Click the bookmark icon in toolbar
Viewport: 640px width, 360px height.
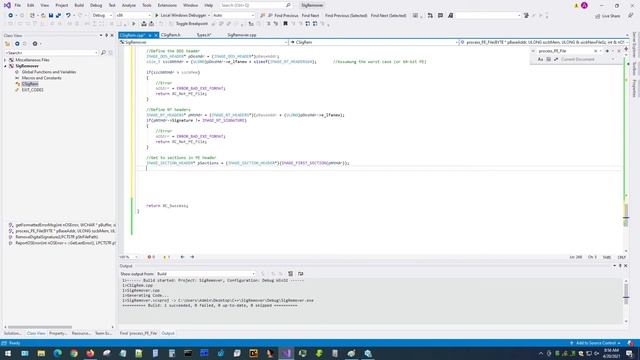click(x=285, y=24)
